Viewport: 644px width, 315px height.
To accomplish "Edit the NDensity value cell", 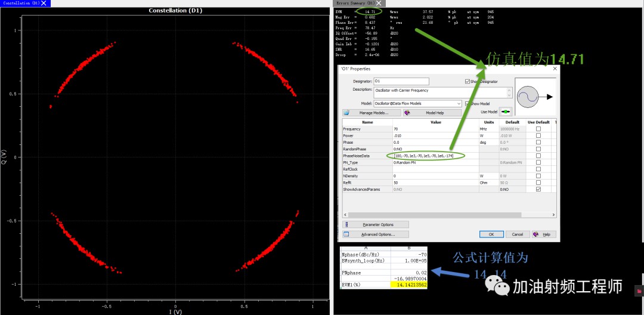I will tap(436, 176).
